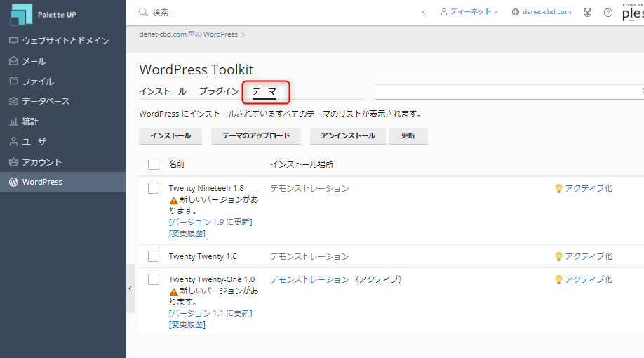Click the Twenty Twenty 1.6 theme name

pos(203,256)
